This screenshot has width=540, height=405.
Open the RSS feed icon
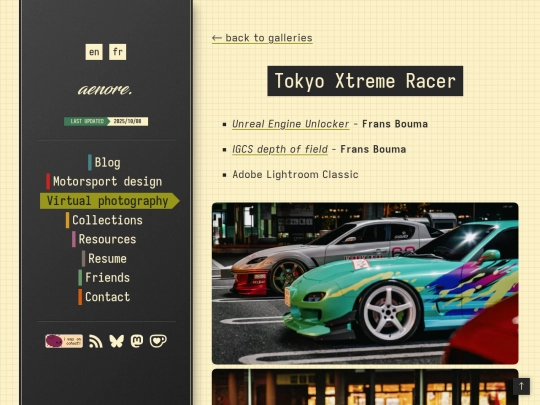pos(96,341)
